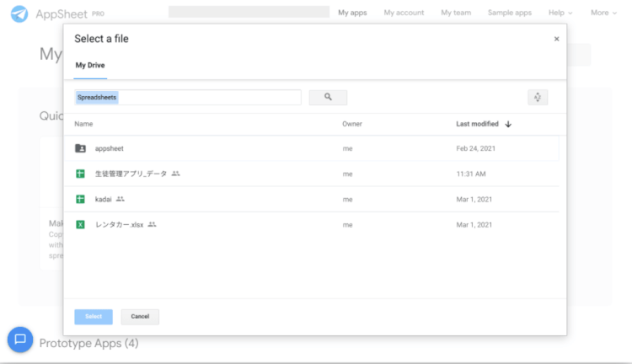Click the Last modified sort arrow
The image size is (632, 364).
508,124
